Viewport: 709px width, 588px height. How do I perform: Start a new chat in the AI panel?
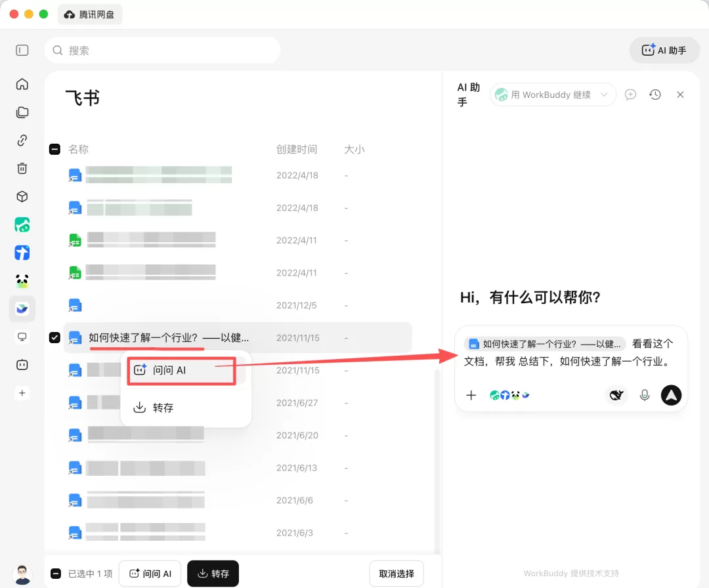tap(630, 94)
